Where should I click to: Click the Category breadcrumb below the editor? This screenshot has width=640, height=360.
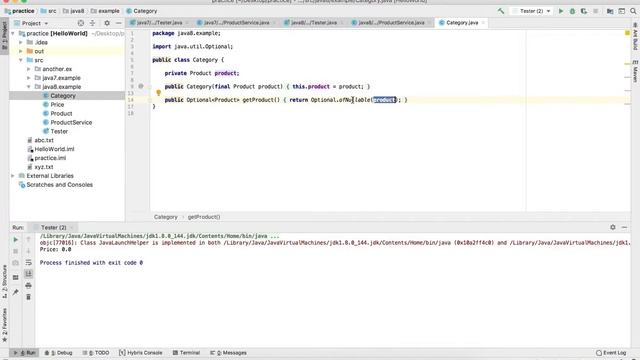(166, 217)
